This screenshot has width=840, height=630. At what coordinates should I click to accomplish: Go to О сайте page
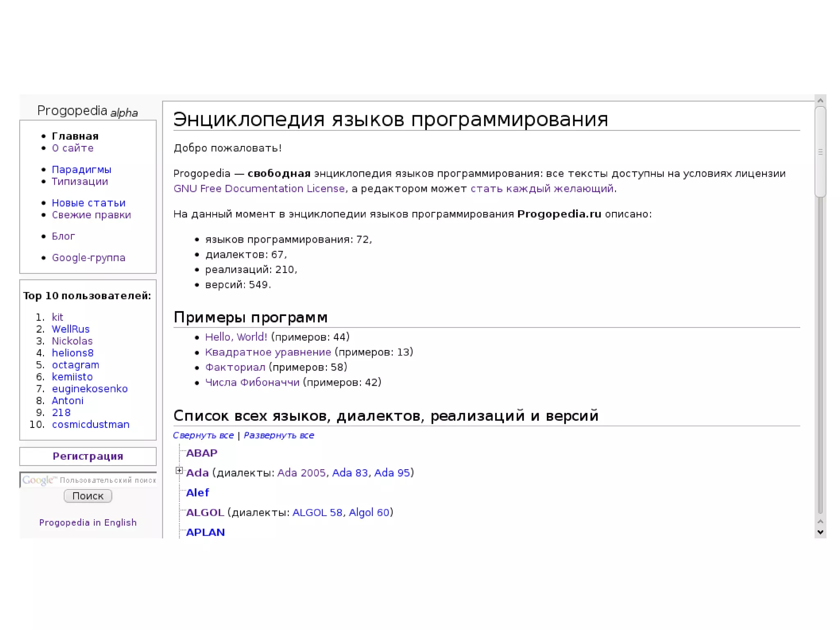(73, 148)
